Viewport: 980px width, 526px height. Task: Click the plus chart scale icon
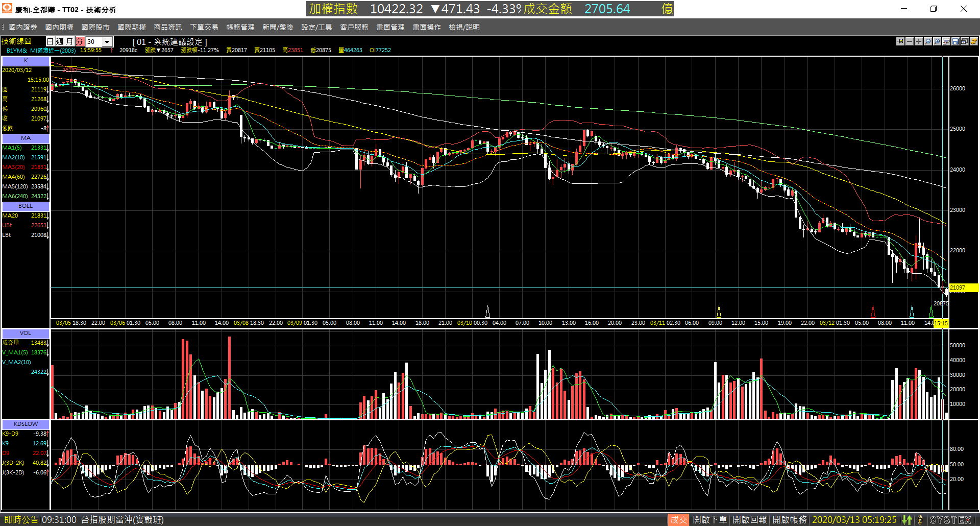click(x=919, y=41)
